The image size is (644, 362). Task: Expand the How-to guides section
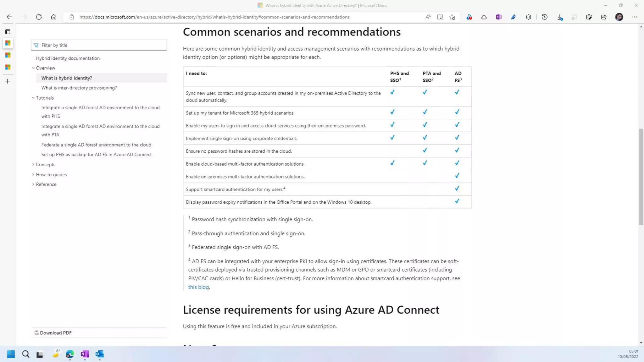pyautogui.click(x=33, y=174)
